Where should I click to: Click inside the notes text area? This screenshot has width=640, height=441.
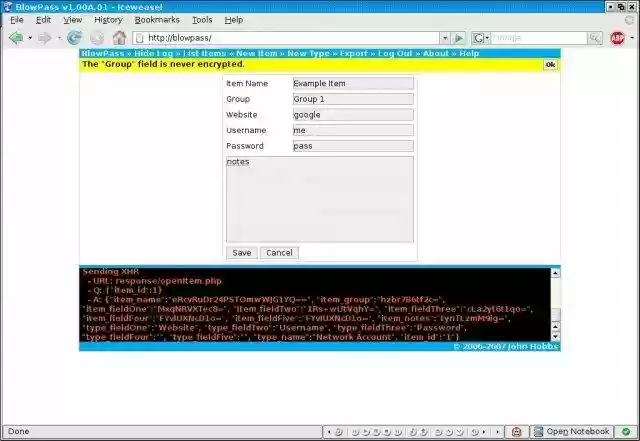click(x=320, y=199)
